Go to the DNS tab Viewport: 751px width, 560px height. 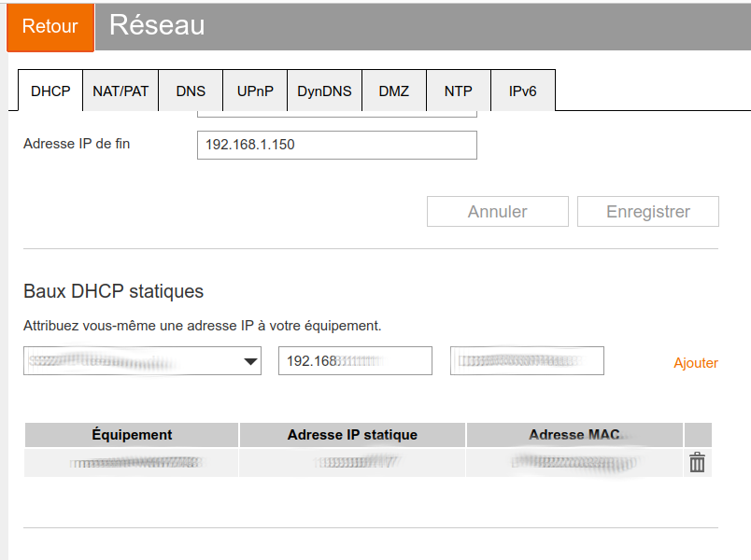(191, 91)
